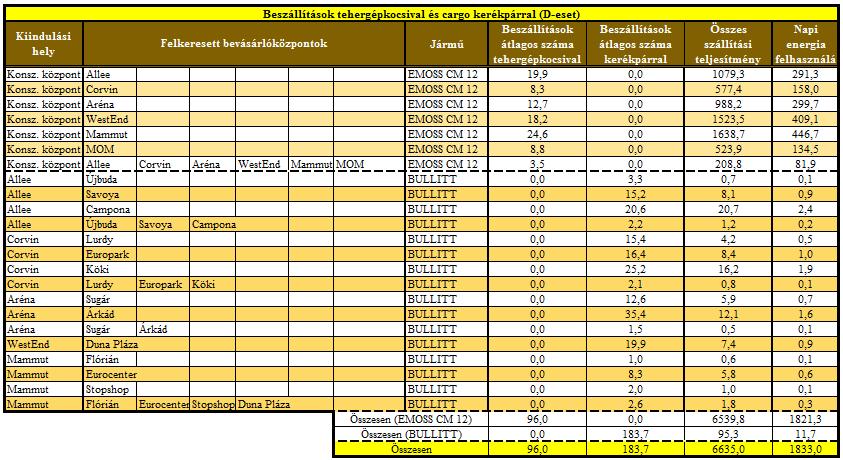Select the 'Összesen (BULLITT)' total label
This screenshot has width=843, height=460.
pyautogui.click(x=411, y=434)
